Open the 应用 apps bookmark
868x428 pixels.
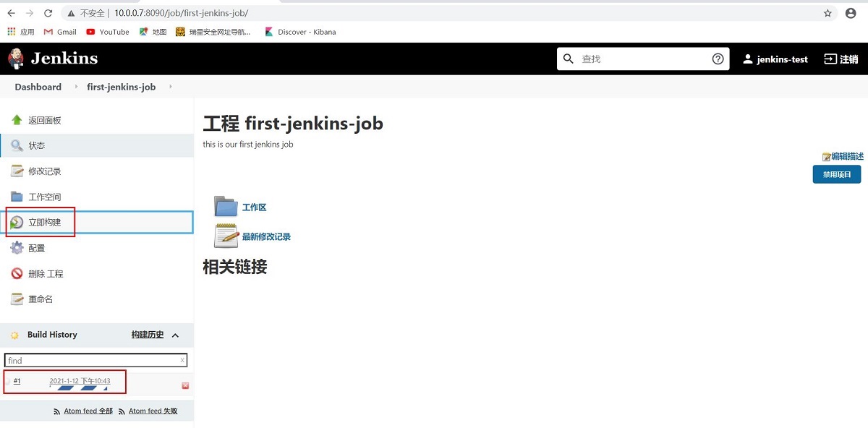pos(21,32)
